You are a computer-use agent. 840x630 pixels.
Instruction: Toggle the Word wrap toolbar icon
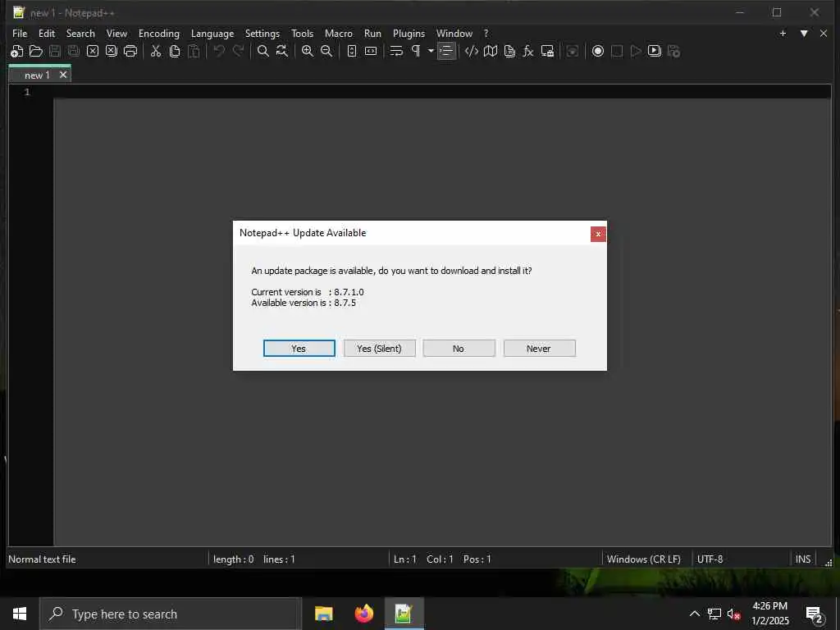click(x=396, y=52)
